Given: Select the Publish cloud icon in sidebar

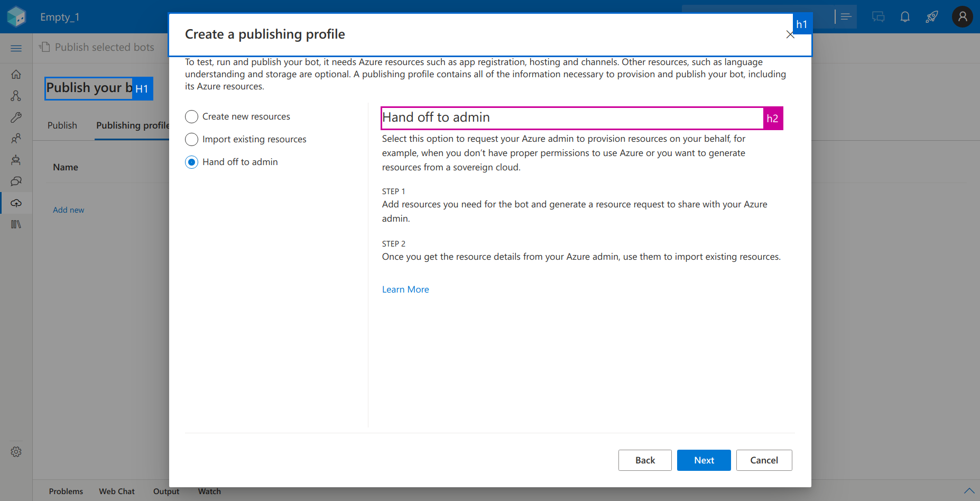Looking at the screenshot, I should pyautogui.click(x=16, y=203).
